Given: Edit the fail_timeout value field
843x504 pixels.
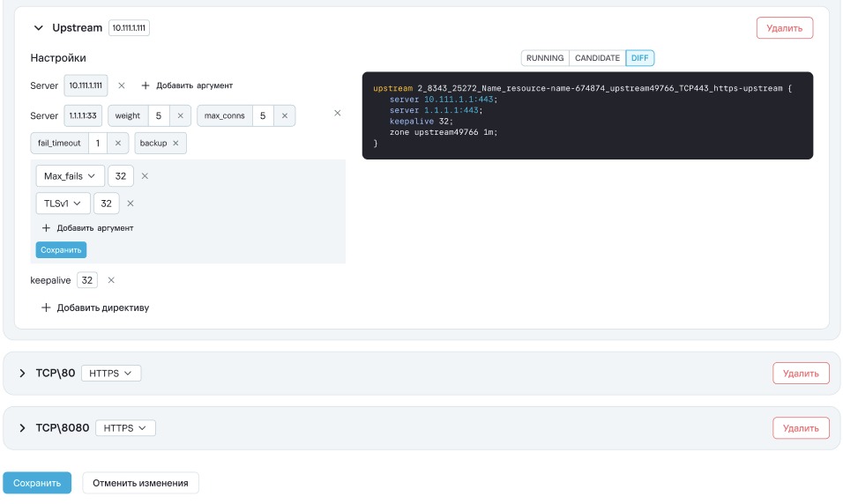Looking at the screenshot, I should point(98,143).
